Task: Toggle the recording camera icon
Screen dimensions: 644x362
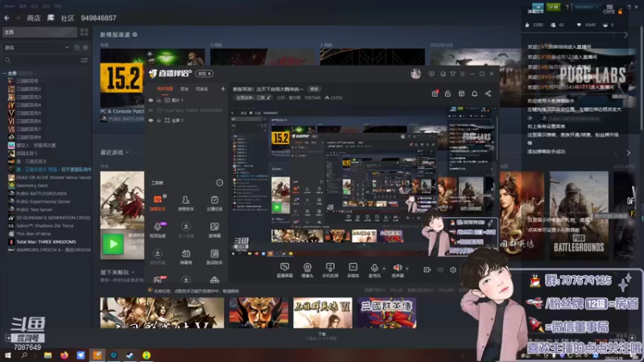Action: tap(427, 270)
